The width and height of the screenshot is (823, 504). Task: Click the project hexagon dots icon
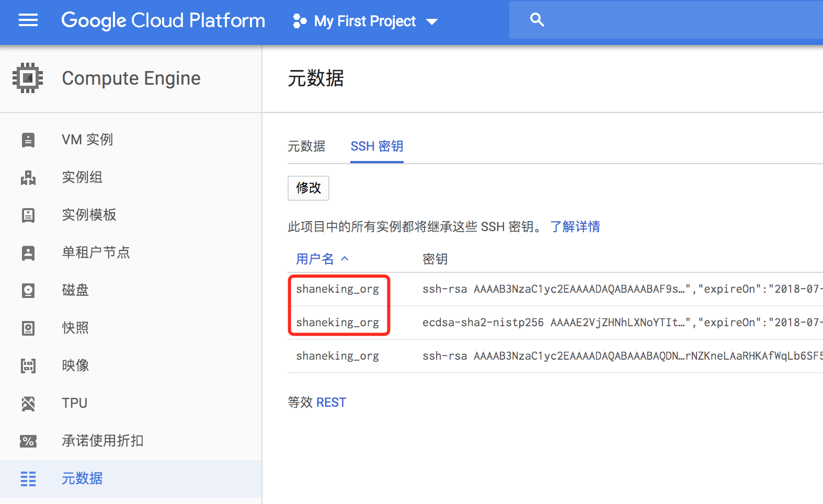point(300,21)
